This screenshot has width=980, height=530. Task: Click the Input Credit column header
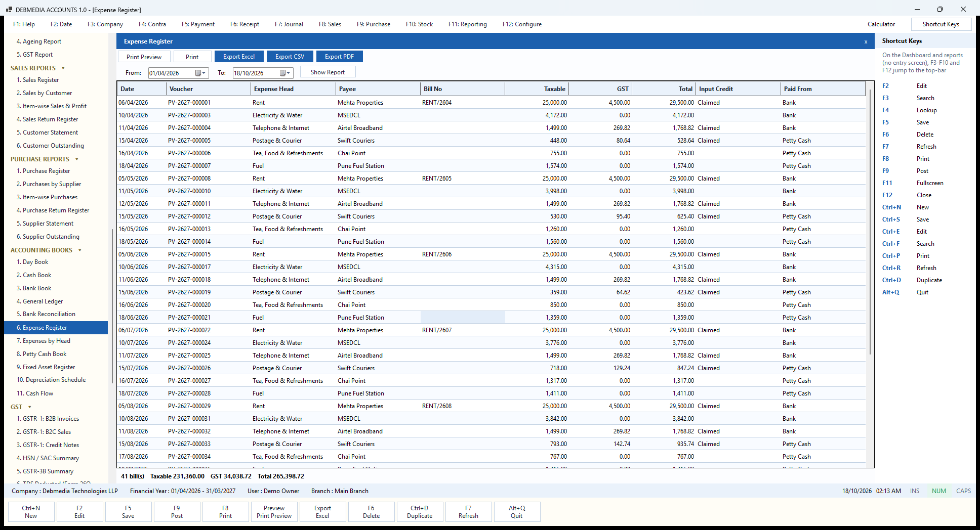pyautogui.click(x=739, y=89)
